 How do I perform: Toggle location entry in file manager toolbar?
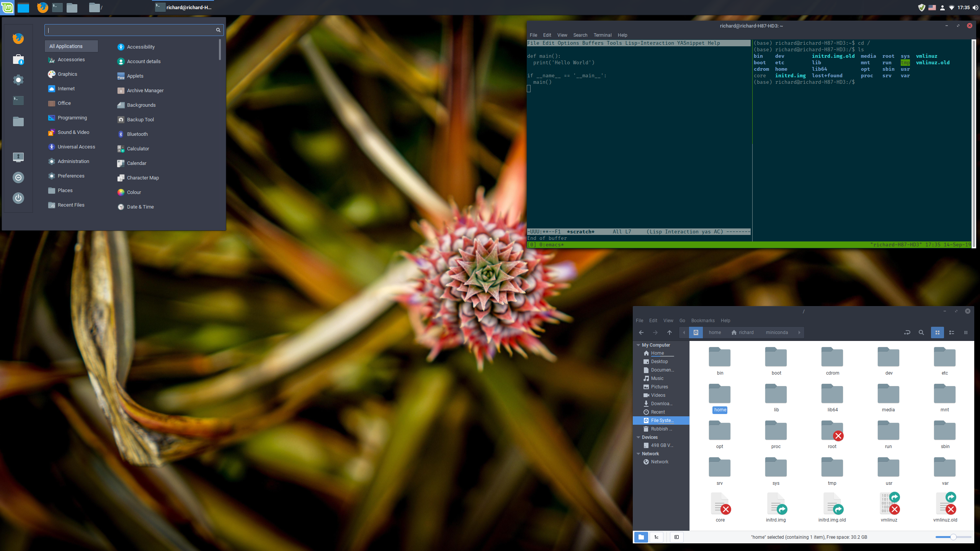point(907,333)
